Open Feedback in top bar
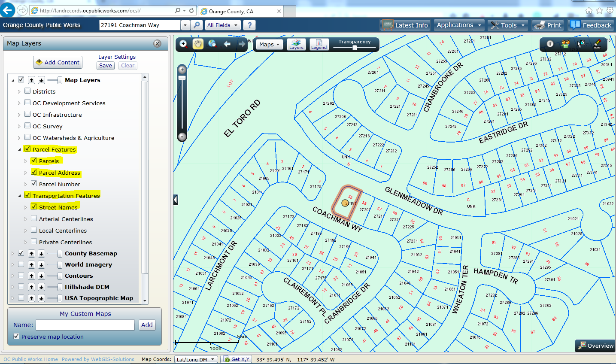616x364 pixels. pyautogui.click(x=591, y=25)
